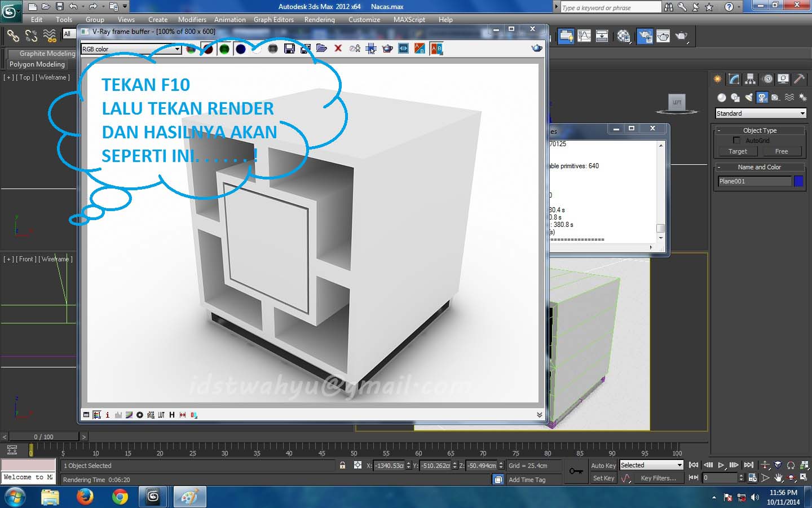Image resolution: width=812 pixels, height=508 pixels.
Task: Switch to the Create command panel
Action: pyautogui.click(x=717, y=79)
